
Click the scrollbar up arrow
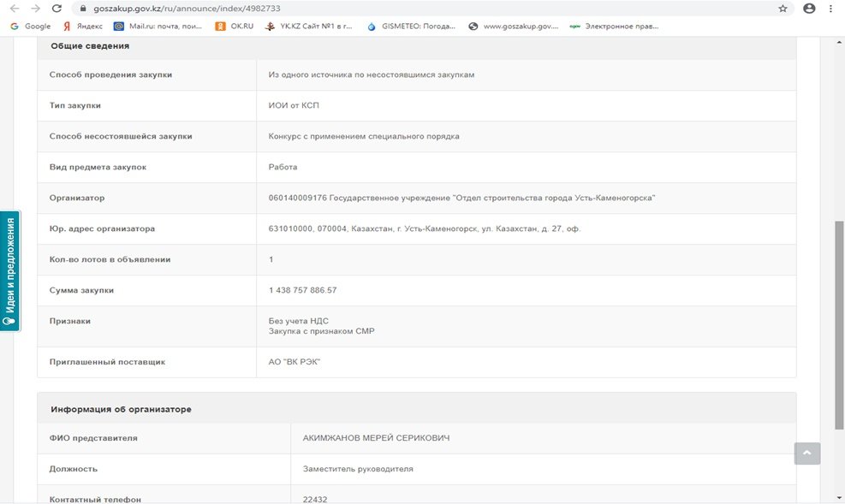[838, 43]
